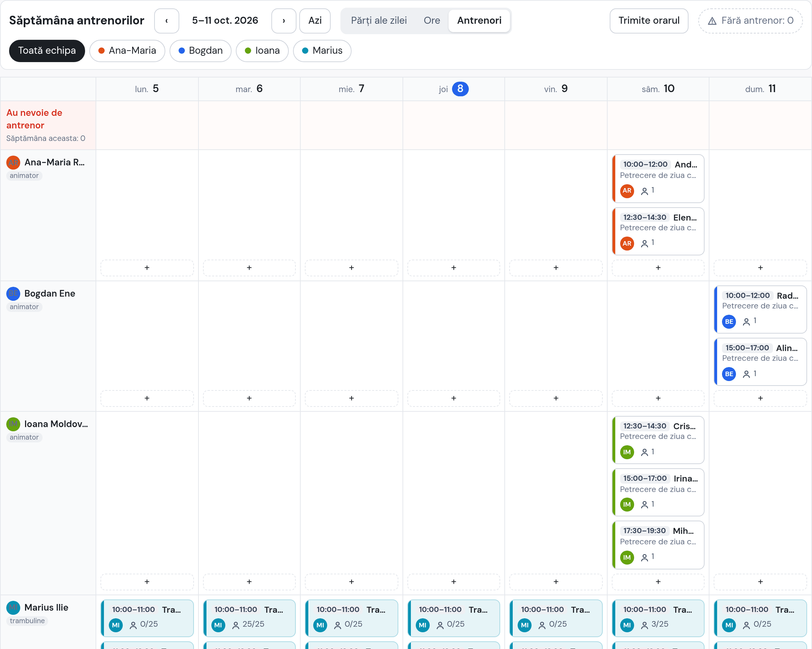The image size is (812, 649).
Task: Switch to Părți ale zilei view
Action: pos(378,21)
